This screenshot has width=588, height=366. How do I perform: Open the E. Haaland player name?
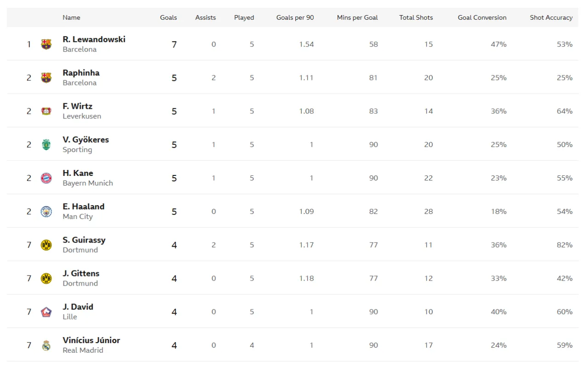(84, 207)
